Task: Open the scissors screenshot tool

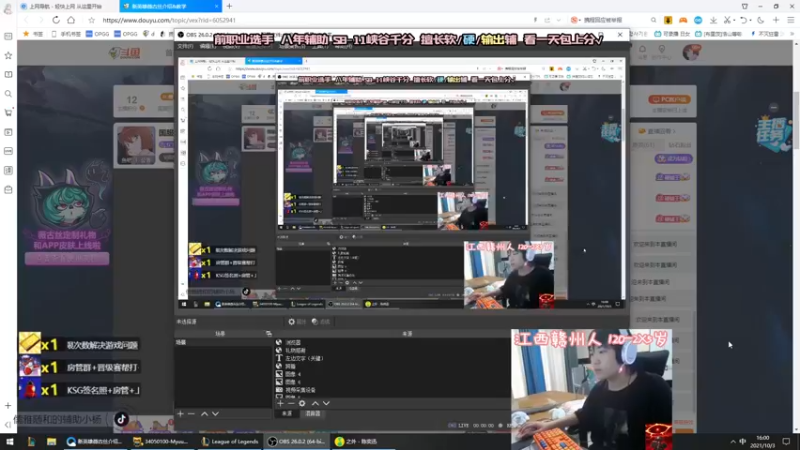Action: (728, 20)
